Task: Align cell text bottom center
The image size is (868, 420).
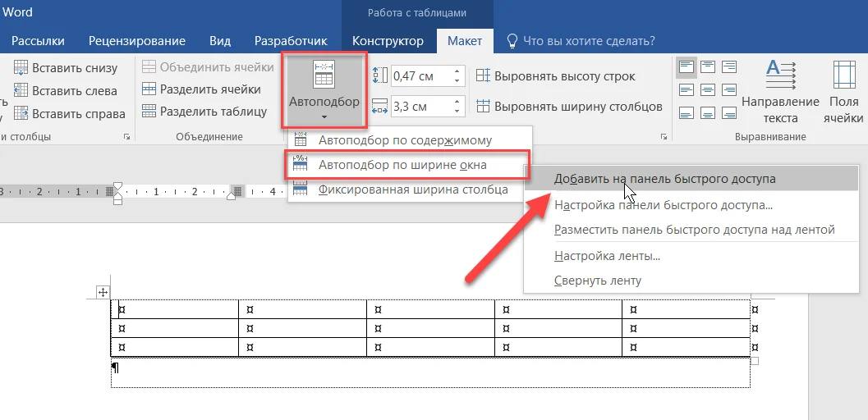Action: (708, 112)
